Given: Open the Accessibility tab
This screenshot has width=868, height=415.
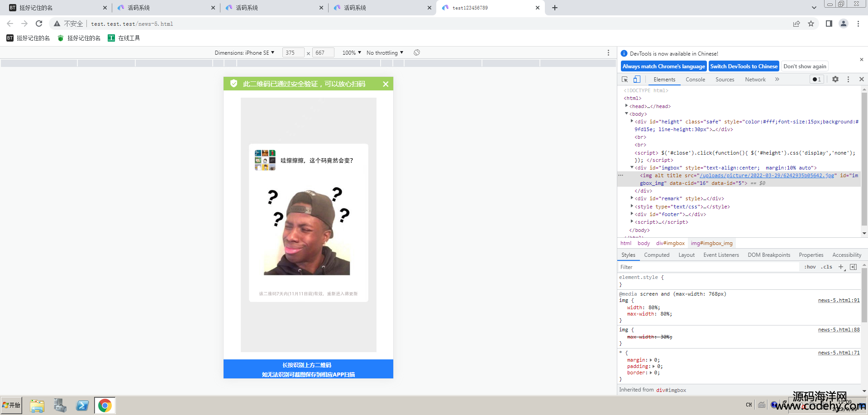Looking at the screenshot, I should pyautogui.click(x=847, y=255).
